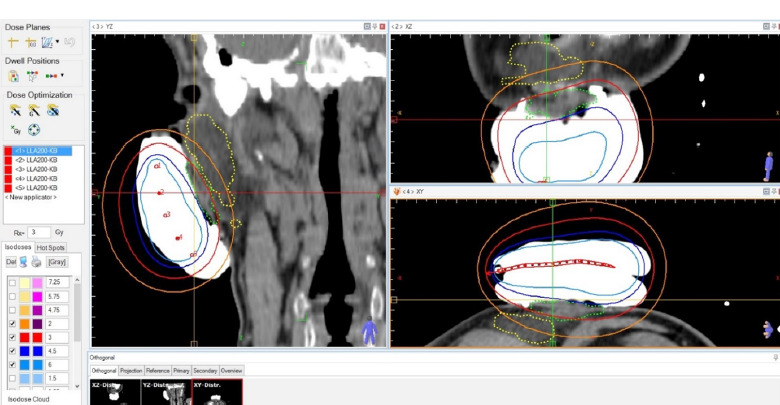The height and width of the screenshot is (405, 780).
Task: Click the printer icon in Isodoses tab
Action: (x=36, y=262)
